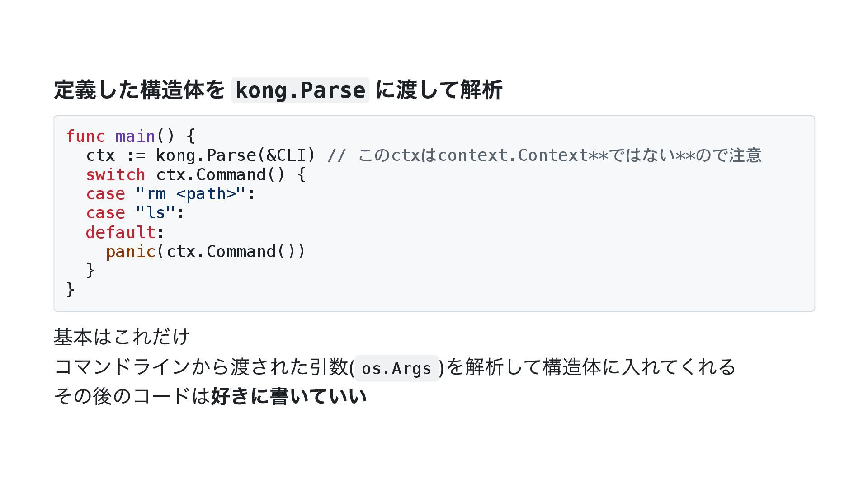Click the first case keyword
This screenshot has height=488, width=868.
(105, 194)
